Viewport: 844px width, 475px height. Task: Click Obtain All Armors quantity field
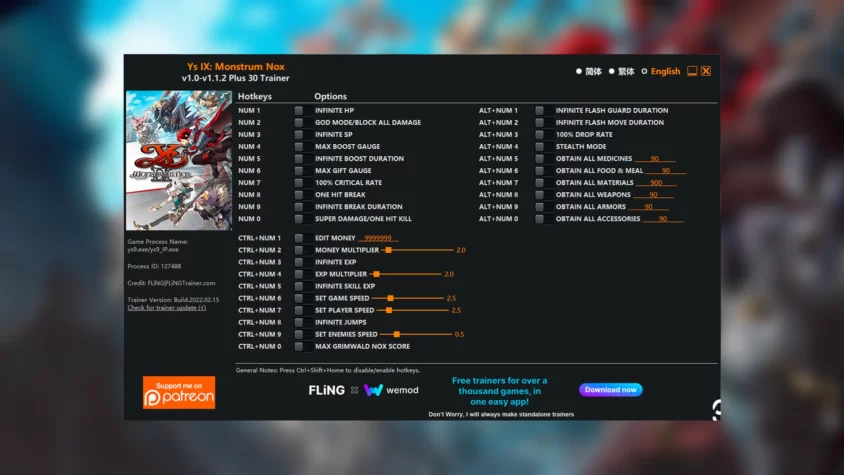coord(649,207)
